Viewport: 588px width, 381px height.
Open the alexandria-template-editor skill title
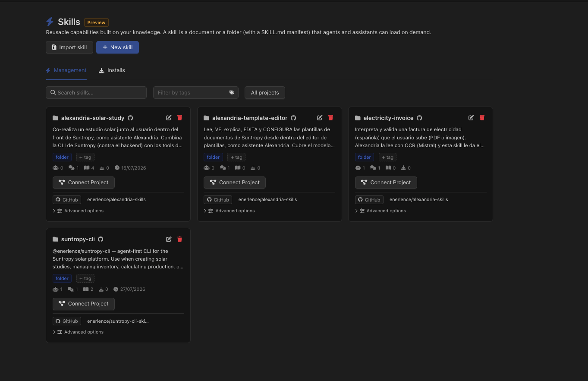click(x=250, y=118)
